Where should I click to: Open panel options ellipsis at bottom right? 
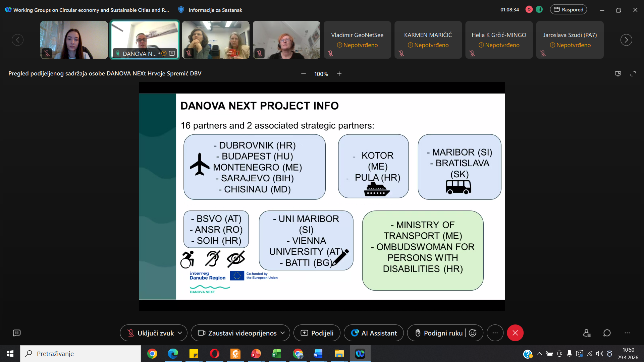pos(627,333)
